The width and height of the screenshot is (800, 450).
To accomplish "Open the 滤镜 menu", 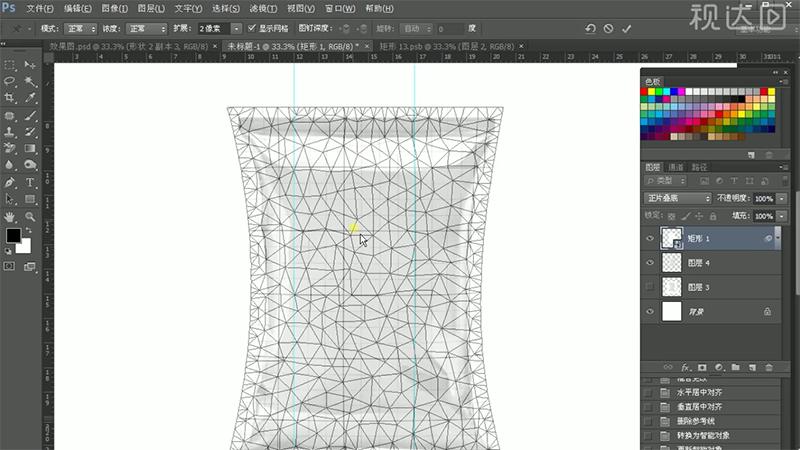I will (x=293, y=8).
